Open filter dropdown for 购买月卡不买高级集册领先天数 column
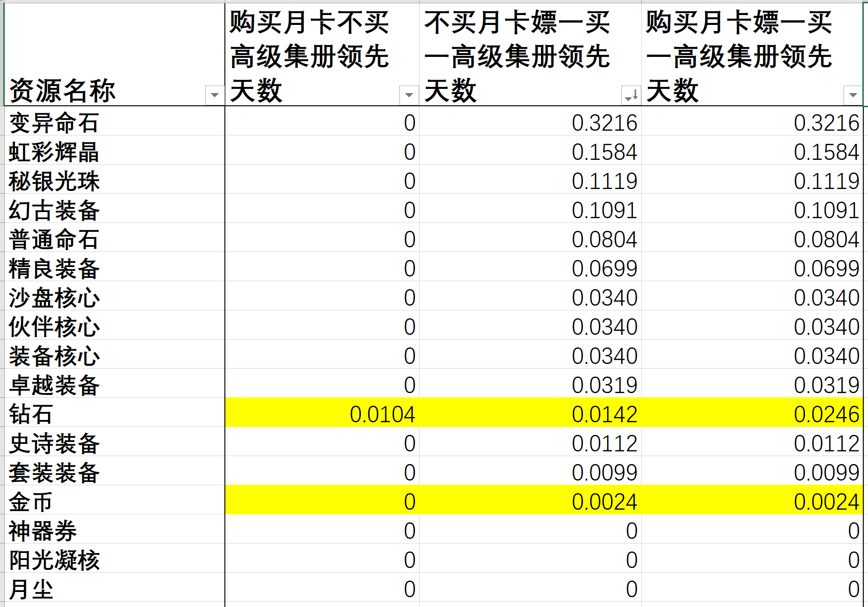This screenshot has width=868, height=607. point(409,95)
